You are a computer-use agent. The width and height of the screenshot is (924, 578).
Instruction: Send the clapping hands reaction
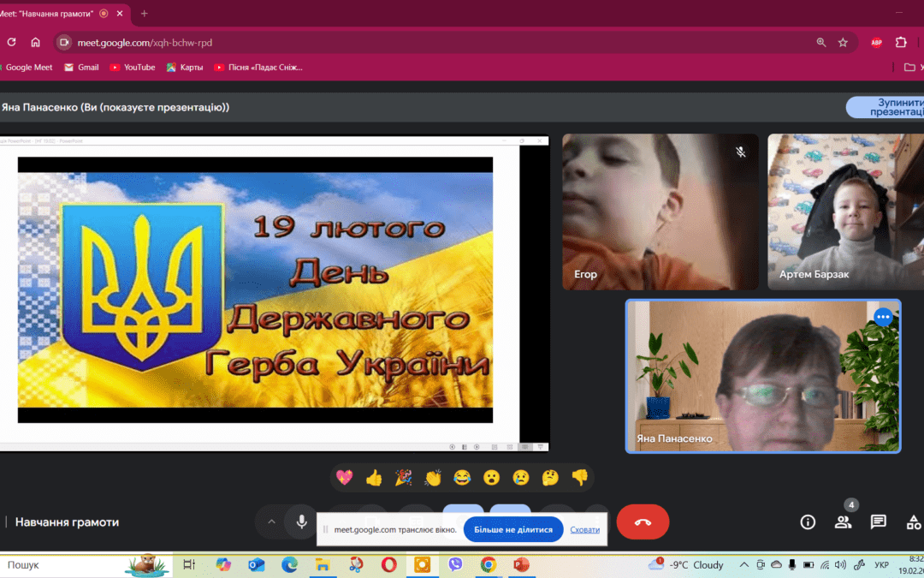coord(433,477)
